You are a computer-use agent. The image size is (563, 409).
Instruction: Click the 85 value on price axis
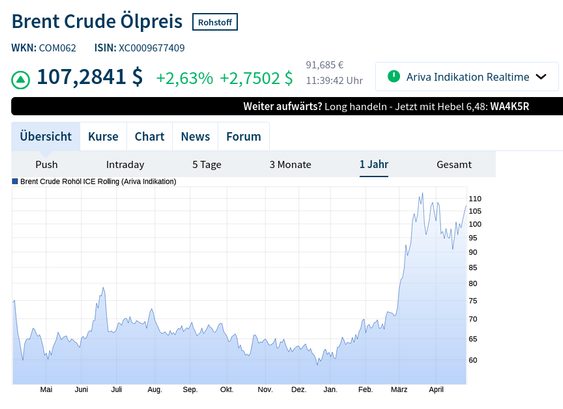pyautogui.click(x=473, y=268)
